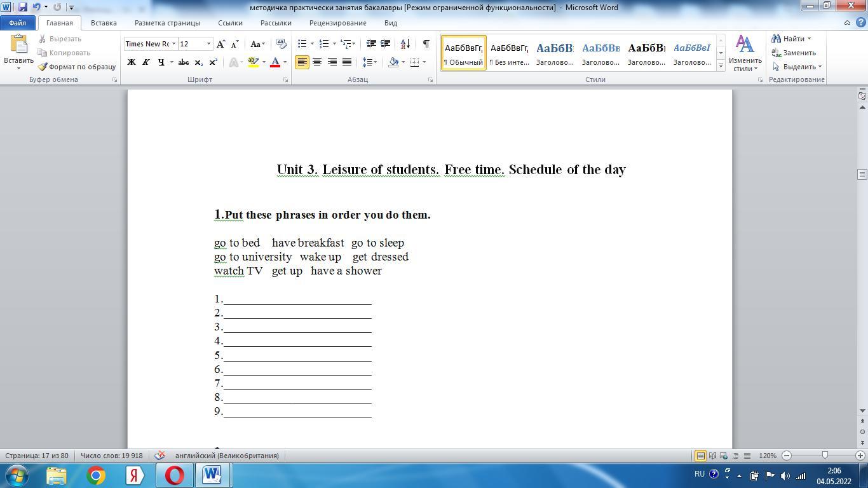Open the Opera browser from taskbar
The width and height of the screenshot is (868, 488).
(x=174, y=475)
